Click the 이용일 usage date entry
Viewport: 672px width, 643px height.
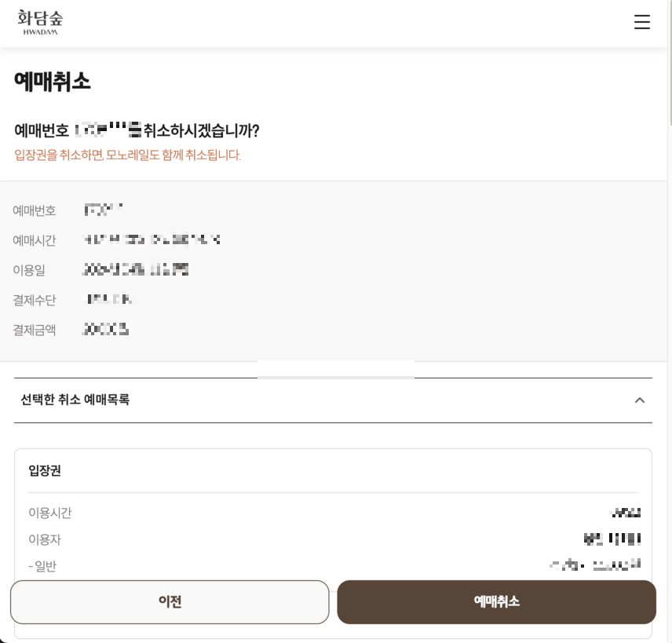tap(133, 269)
